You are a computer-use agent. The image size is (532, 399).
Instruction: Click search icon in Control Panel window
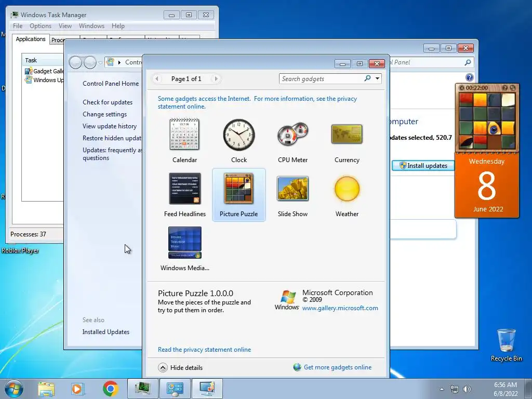468,62
